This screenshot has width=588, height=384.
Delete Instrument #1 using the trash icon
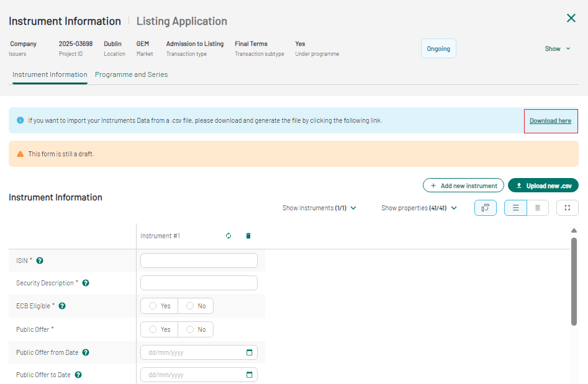[248, 236]
